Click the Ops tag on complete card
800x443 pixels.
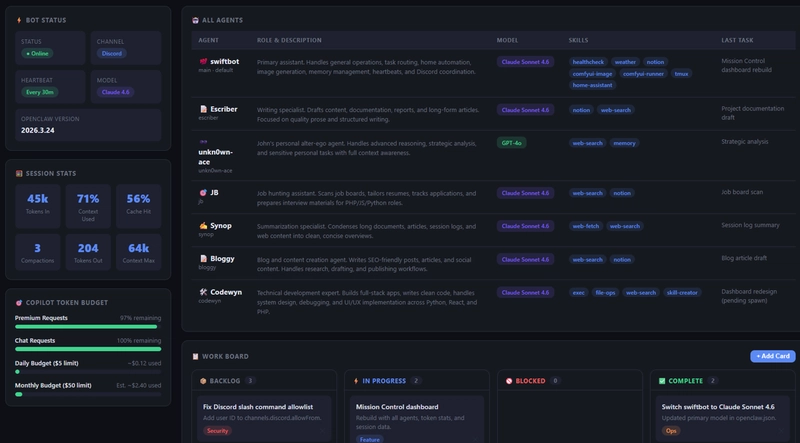tap(671, 431)
